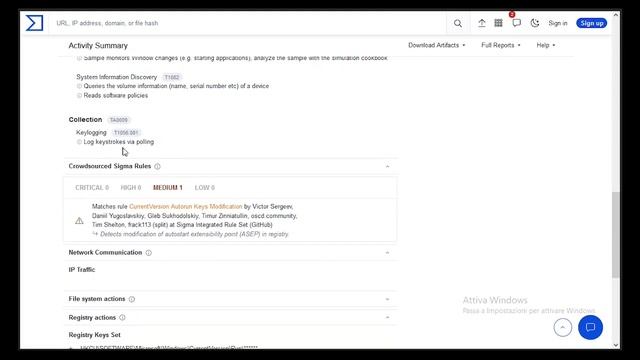The width and height of the screenshot is (640, 360).
Task: Click info icon beside File system actions
Action: click(x=132, y=299)
